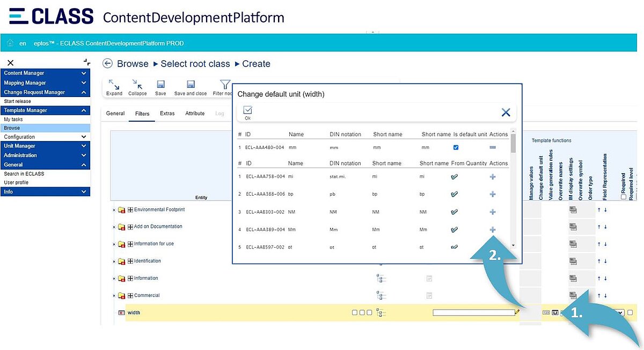Click plus icon for unit NM
Screen dimensions: 644x350
coord(493,212)
